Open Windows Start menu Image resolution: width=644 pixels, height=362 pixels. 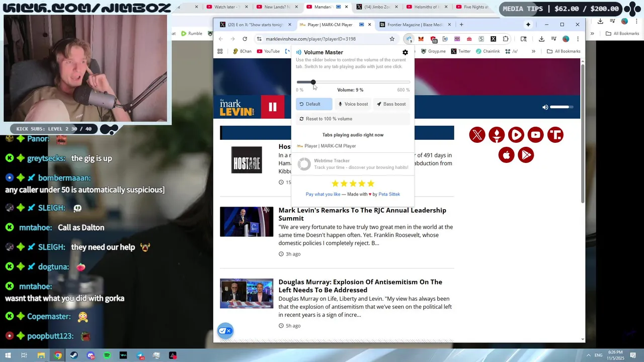click(x=8, y=355)
